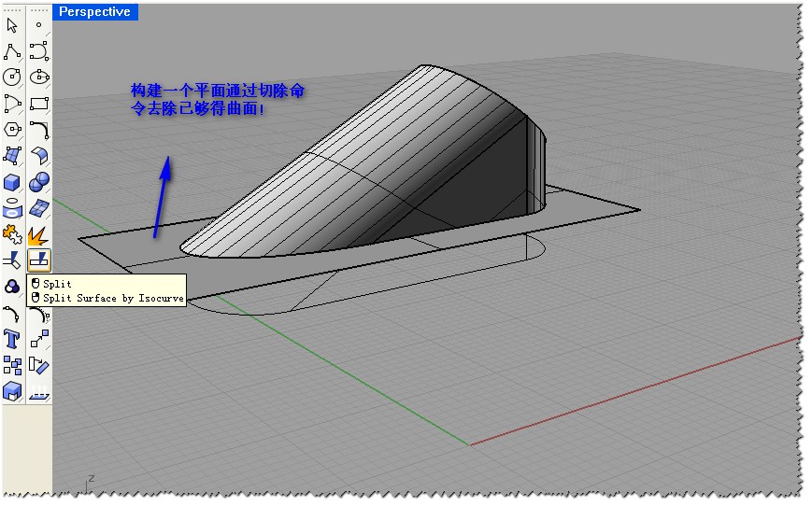
Task: Activate the Ellipse tool
Action: click(x=39, y=77)
